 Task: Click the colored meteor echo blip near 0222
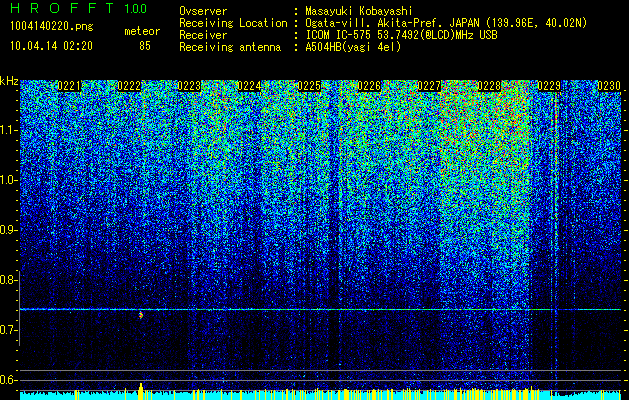pyautogui.click(x=141, y=315)
